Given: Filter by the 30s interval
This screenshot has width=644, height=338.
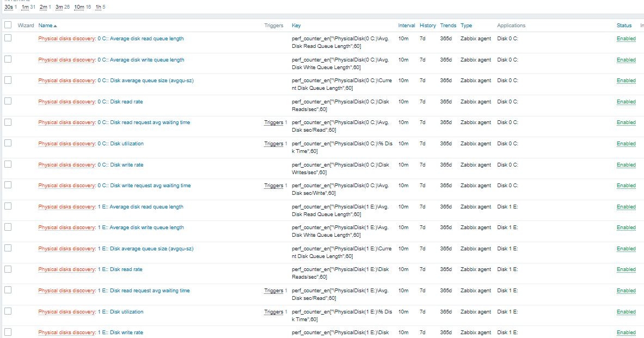Looking at the screenshot, I should point(9,7).
